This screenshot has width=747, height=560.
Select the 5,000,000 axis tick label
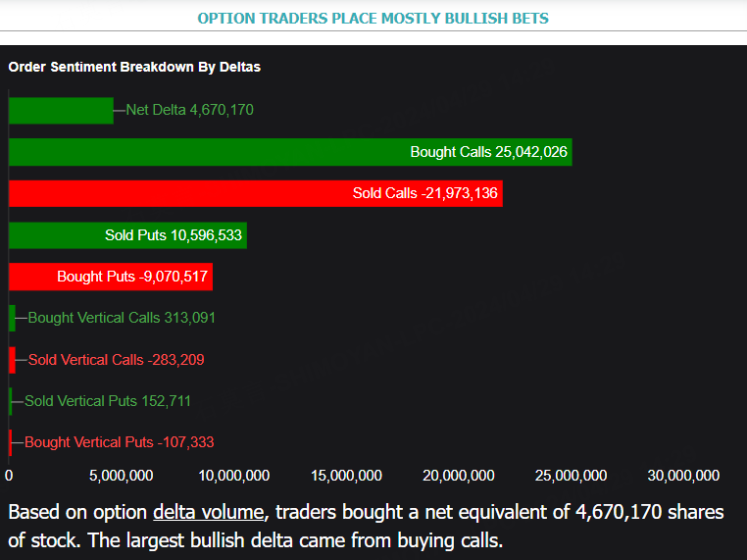(121, 476)
